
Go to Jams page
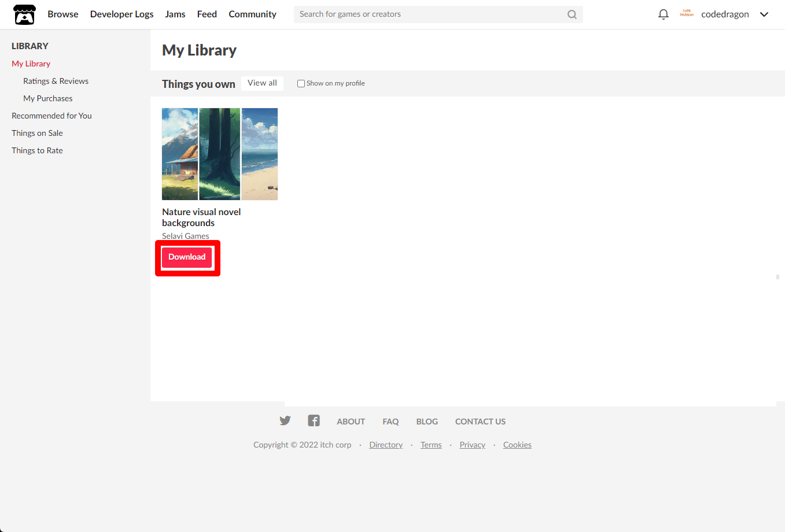coord(175,14)
